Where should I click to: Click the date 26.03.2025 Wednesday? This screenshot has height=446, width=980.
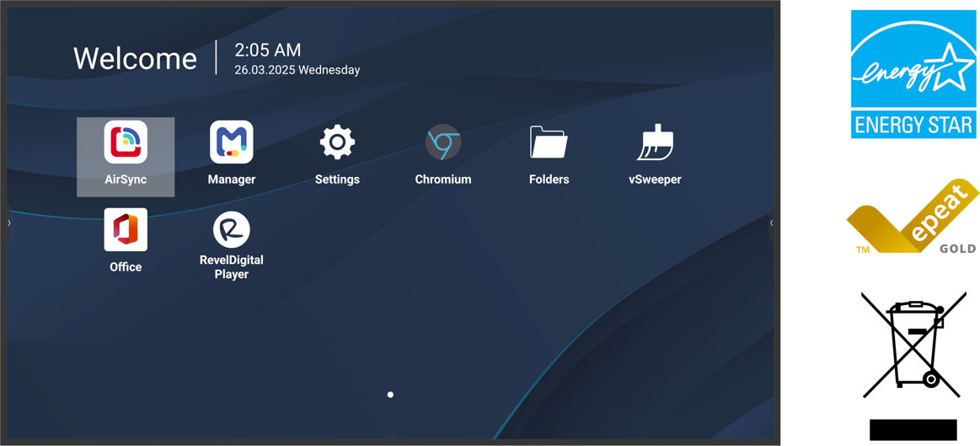point(297,71)
